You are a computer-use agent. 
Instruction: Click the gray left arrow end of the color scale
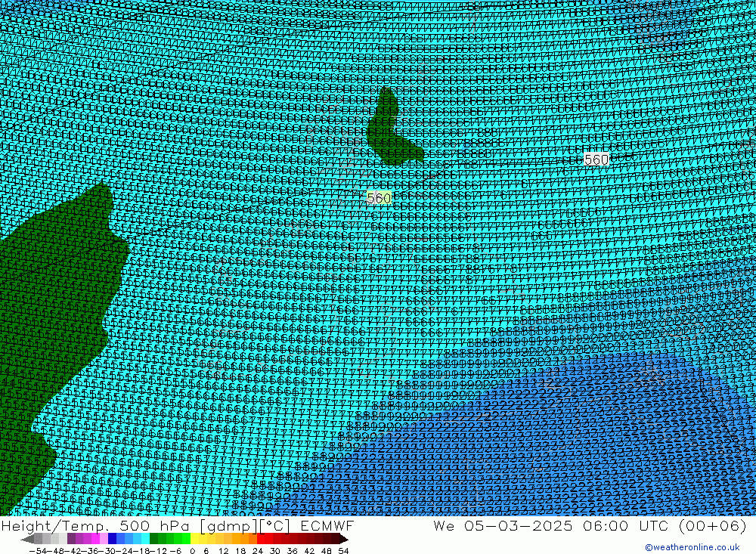(27, 539)
